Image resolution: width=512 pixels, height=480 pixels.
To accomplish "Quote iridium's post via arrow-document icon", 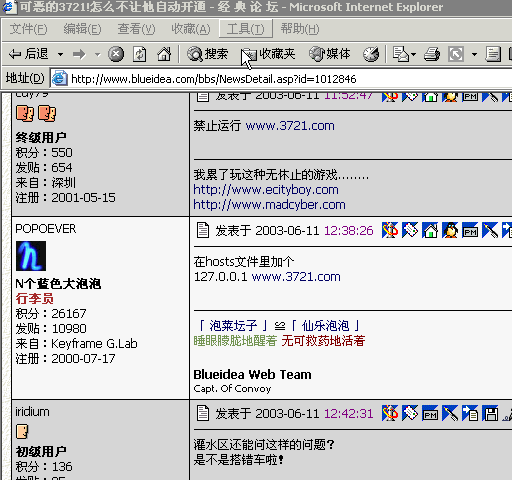I will coord(470,413).
